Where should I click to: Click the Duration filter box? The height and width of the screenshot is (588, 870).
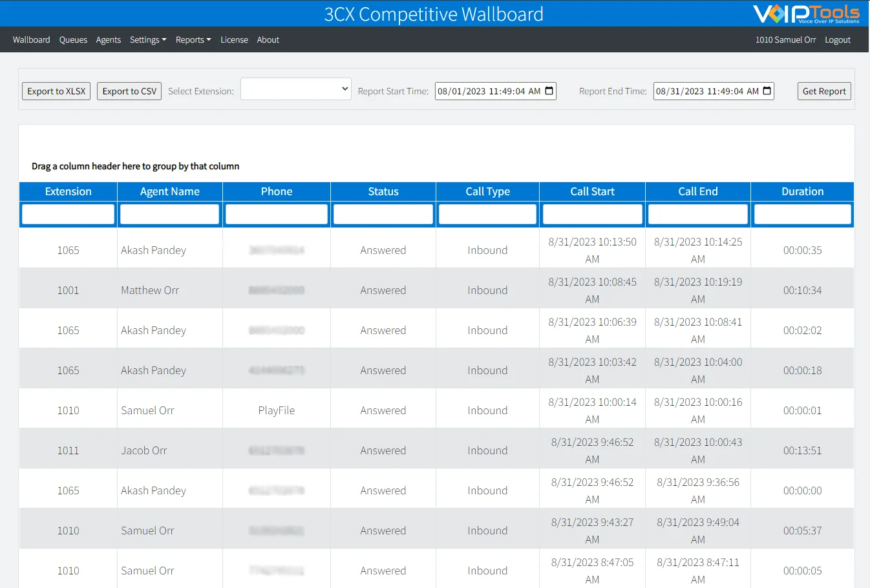coord(803,214)
